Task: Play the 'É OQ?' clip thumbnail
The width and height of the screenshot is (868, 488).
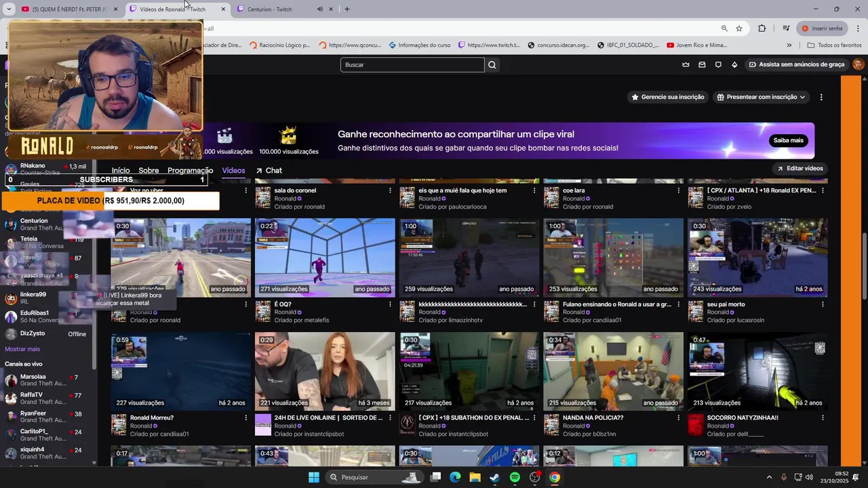Action: click(325, 258)
